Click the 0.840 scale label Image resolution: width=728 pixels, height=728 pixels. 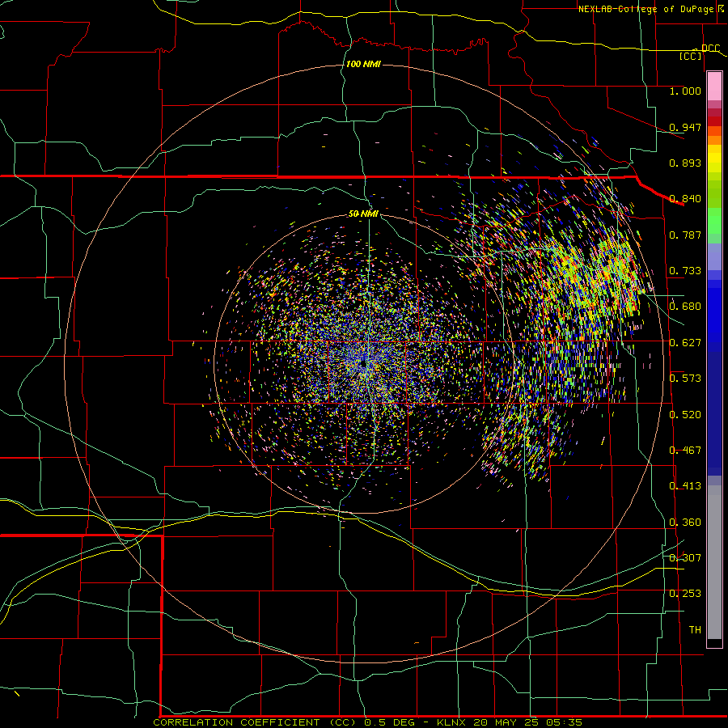(x=685, y=199)
